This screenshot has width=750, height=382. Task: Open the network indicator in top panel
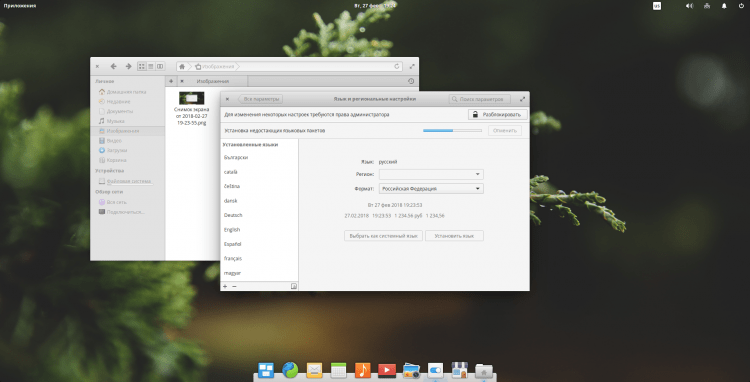coord(706,6)
